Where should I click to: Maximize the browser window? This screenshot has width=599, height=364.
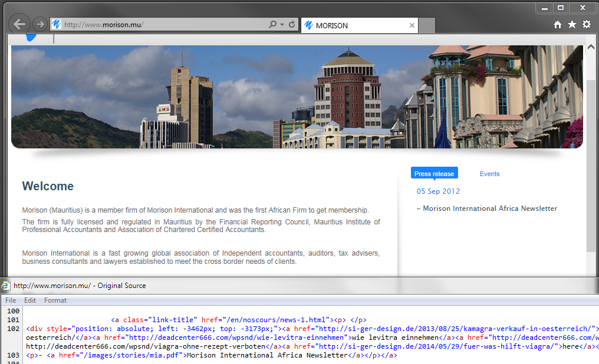tap(561, 8)
